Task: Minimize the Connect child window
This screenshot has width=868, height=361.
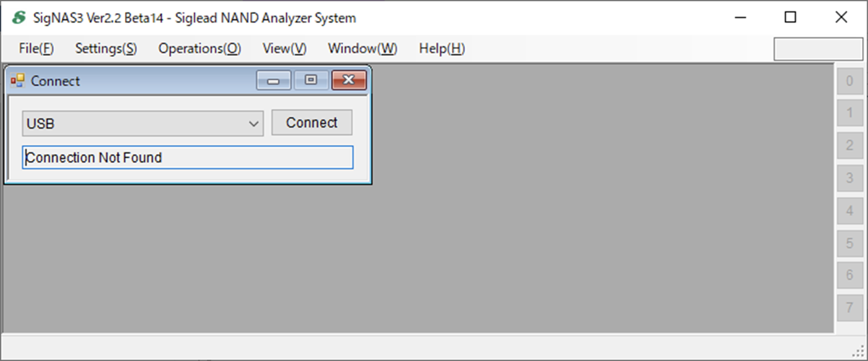Action: tap(274, 80)
